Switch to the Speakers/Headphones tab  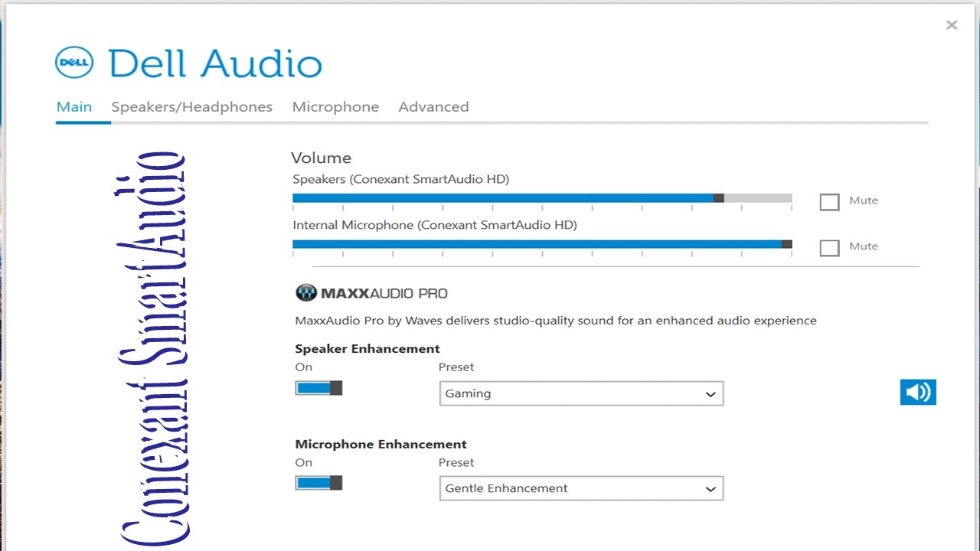point(191,107)
